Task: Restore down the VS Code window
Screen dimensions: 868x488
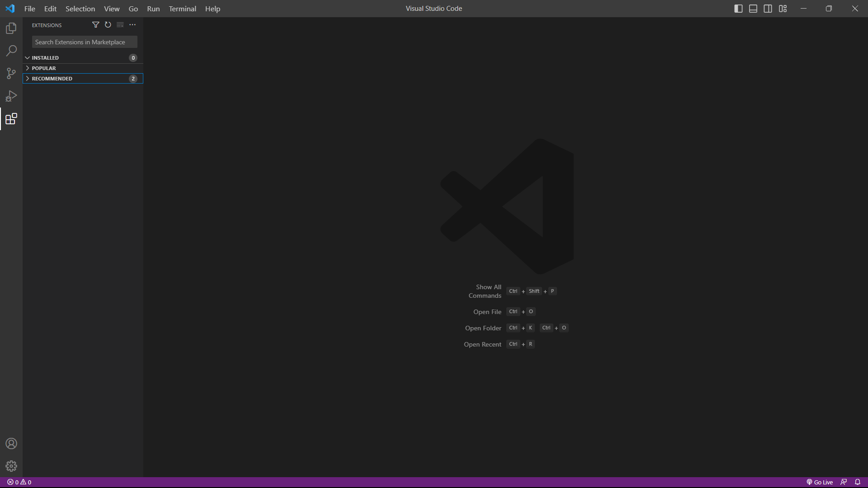Action: [829, 9]
